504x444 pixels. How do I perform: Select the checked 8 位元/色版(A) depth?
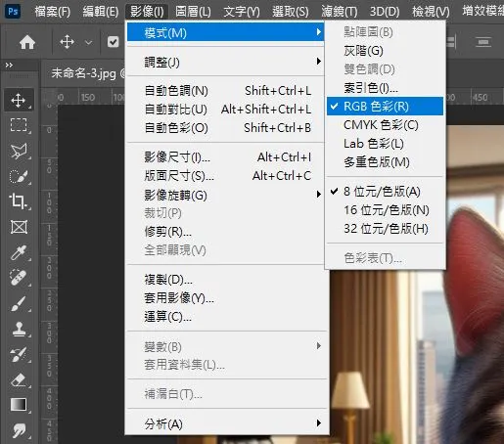(x=385, y=192)
